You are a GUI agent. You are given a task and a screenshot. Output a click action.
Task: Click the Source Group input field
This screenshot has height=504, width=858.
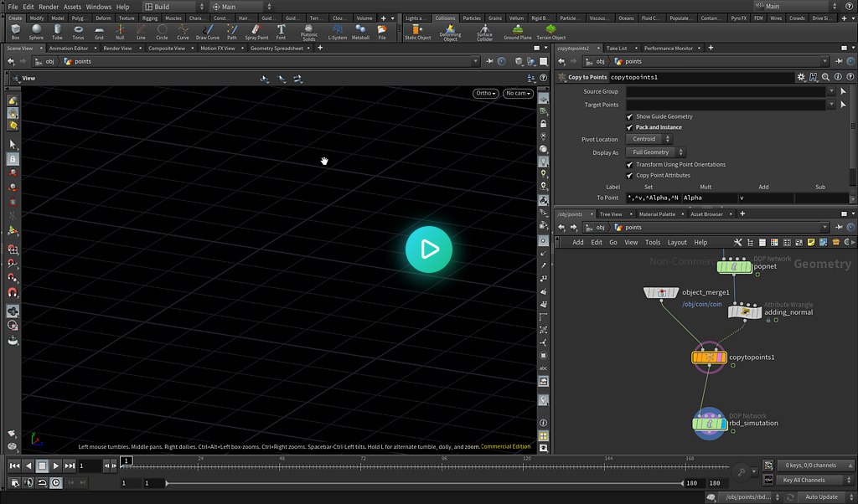click(726, 91)
